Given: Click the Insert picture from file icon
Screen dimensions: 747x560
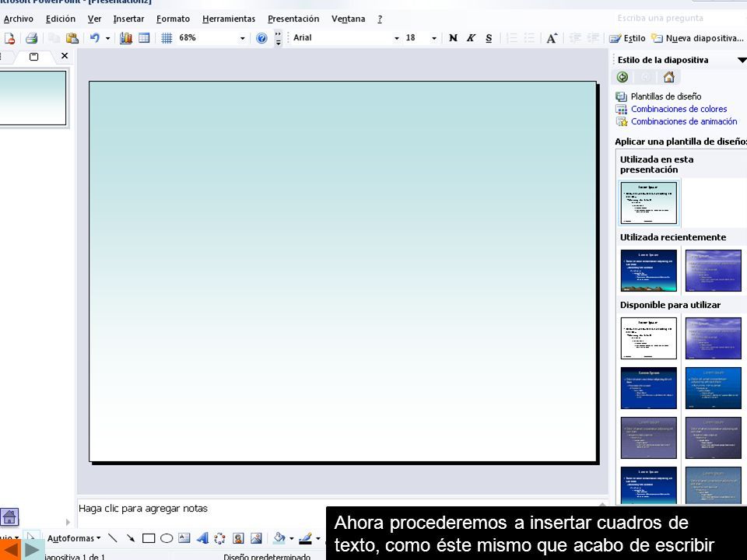Looking at the screenshot, I should (x=256, y=538).
